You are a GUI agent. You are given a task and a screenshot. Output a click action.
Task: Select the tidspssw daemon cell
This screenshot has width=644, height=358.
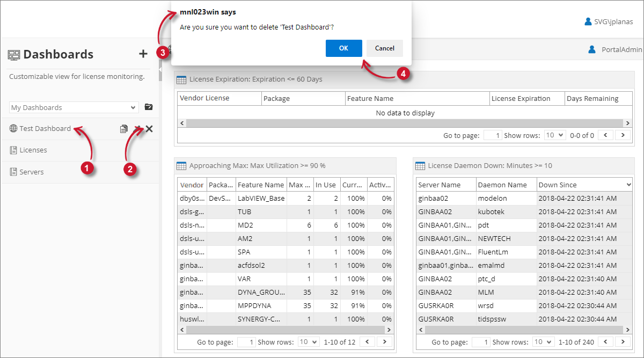[x=506, y=319]
